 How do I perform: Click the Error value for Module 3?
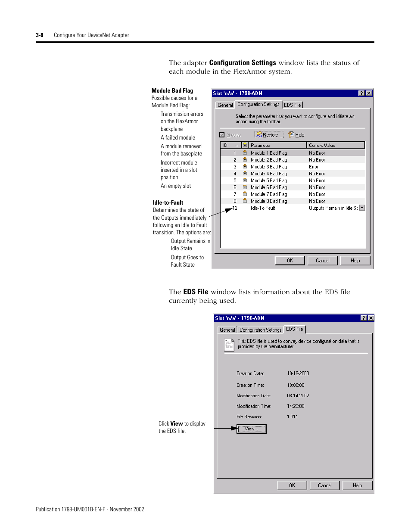[314, 167]
